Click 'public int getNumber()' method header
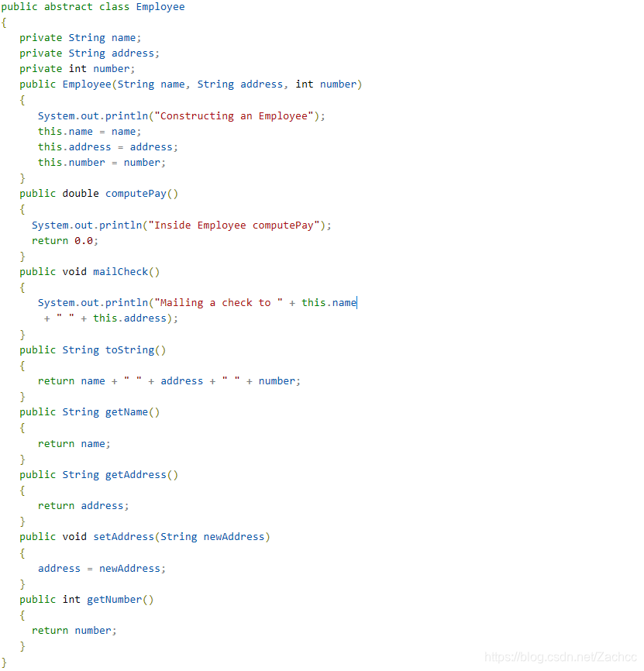 (x=87, y=600)
